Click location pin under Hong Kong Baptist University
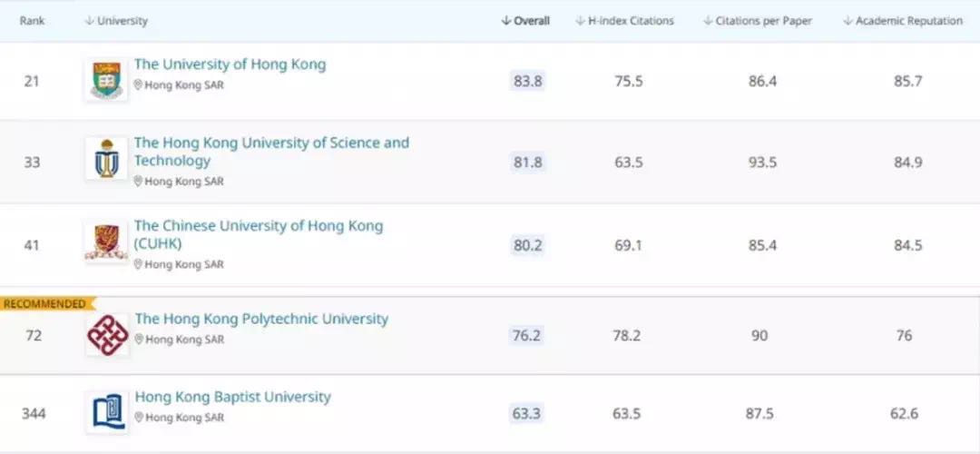Screen dimensions: 980x454 click(139, 418)
